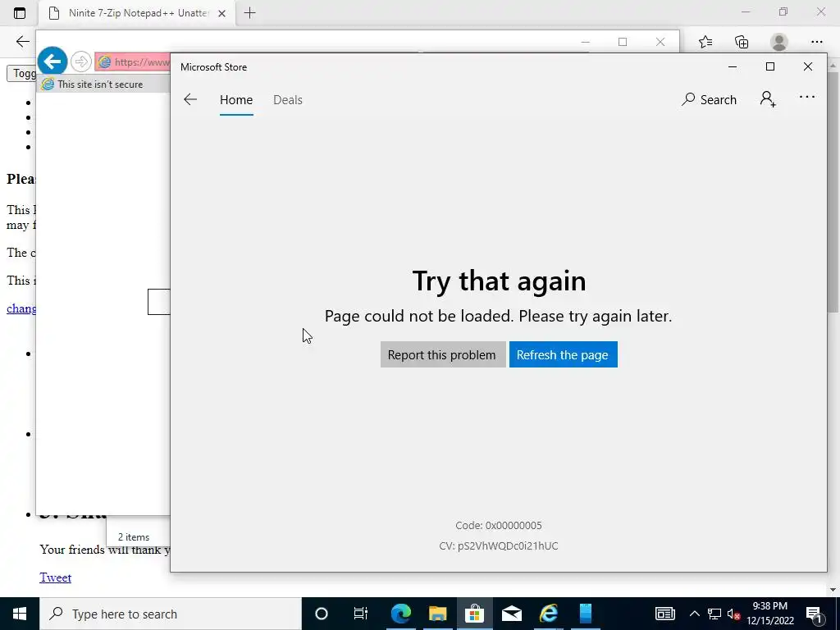Close the Ninite 7-Zip Notepad++ tab
This screenshot has height=630, width=840.
click(221, 13)
